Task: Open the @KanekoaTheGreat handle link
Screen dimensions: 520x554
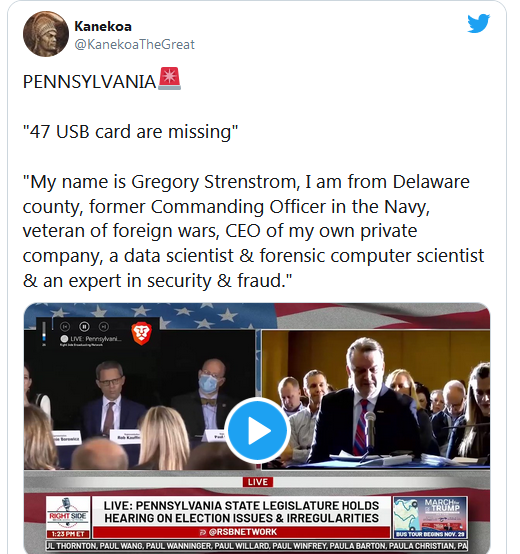Action: click(x=134, y=45)
